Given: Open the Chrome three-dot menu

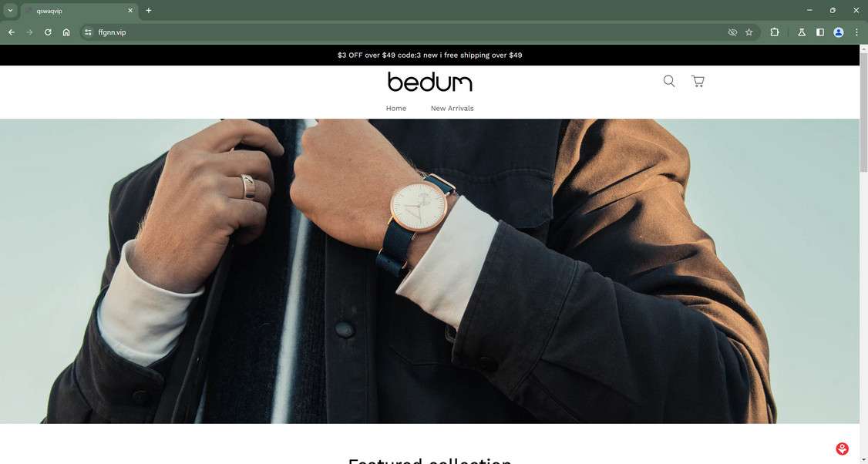Looking at the screenshot, I should 856,32.
